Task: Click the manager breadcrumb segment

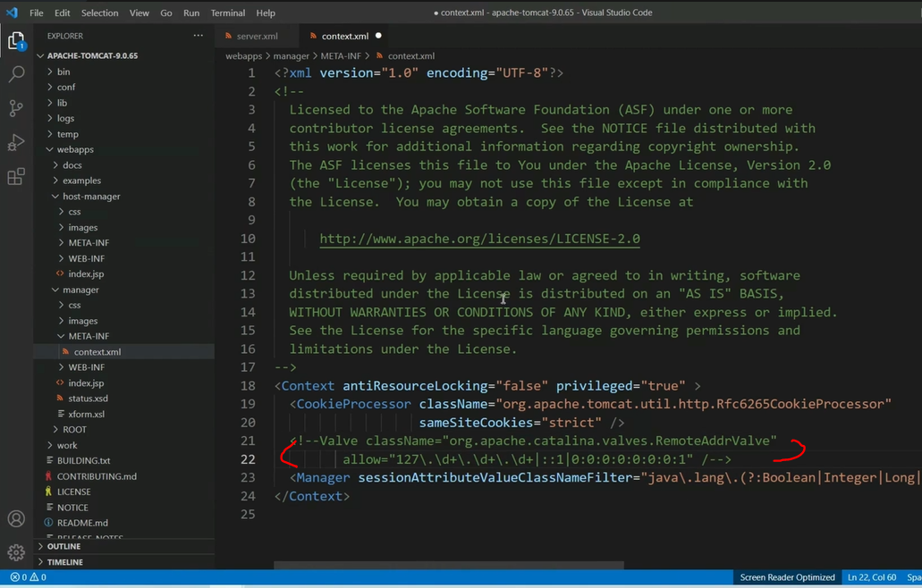Action: tap(291, 55)
